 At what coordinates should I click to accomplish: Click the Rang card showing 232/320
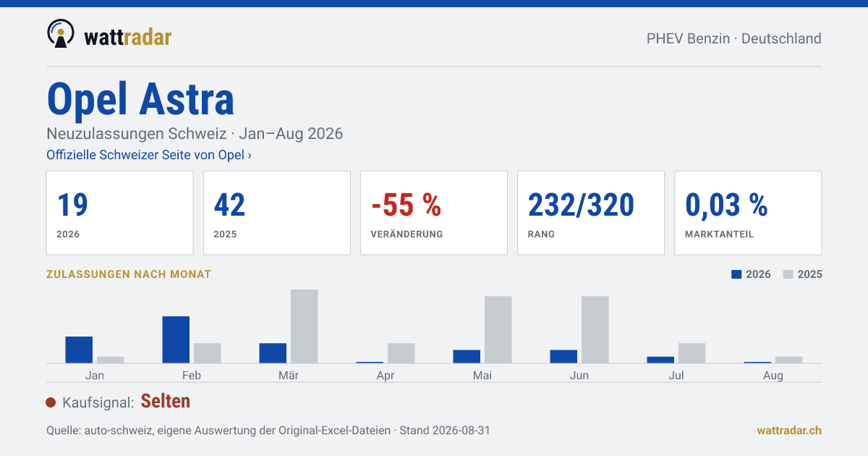click(x=591, y=213)
